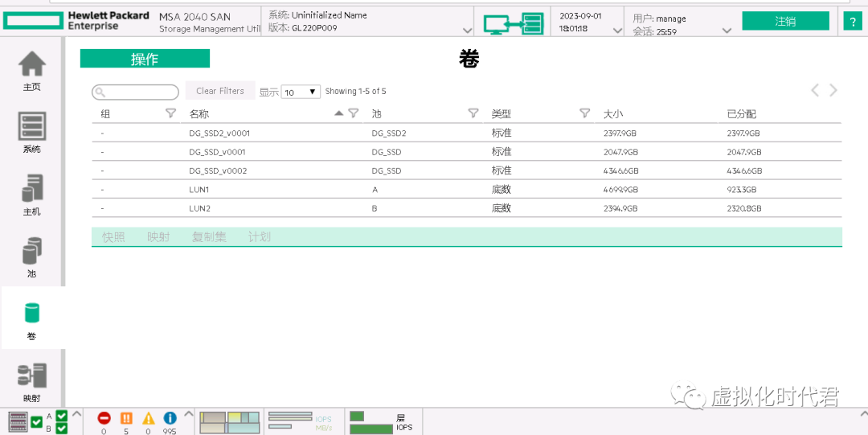Go to next page of volumes
The image size is (868, 435).
(x=833, y=90)
